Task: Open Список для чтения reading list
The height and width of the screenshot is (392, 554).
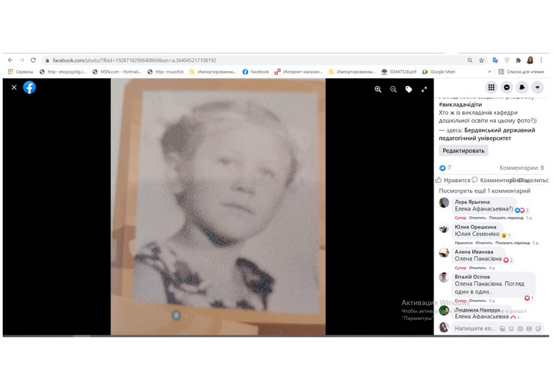Action: (x=521, y=72)
